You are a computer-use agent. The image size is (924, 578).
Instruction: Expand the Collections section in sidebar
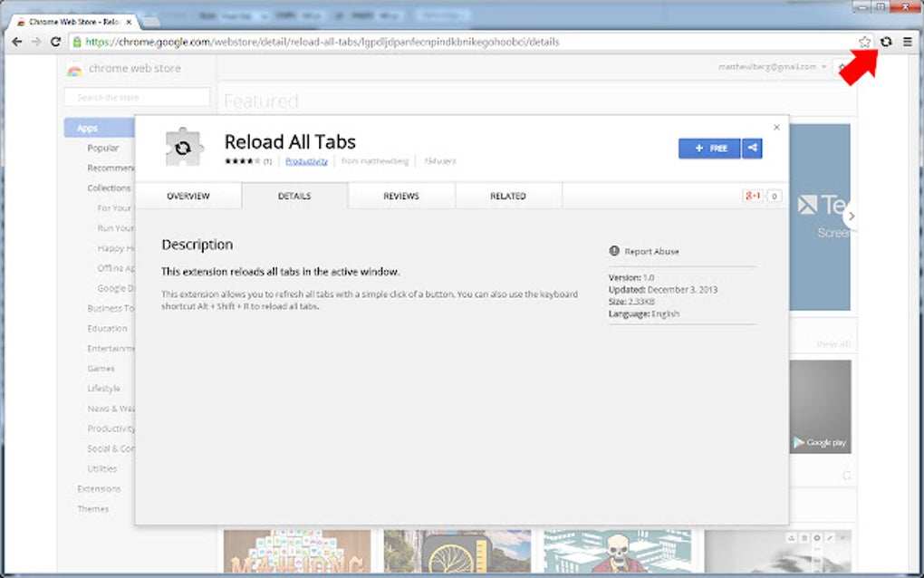pos(108,188)
